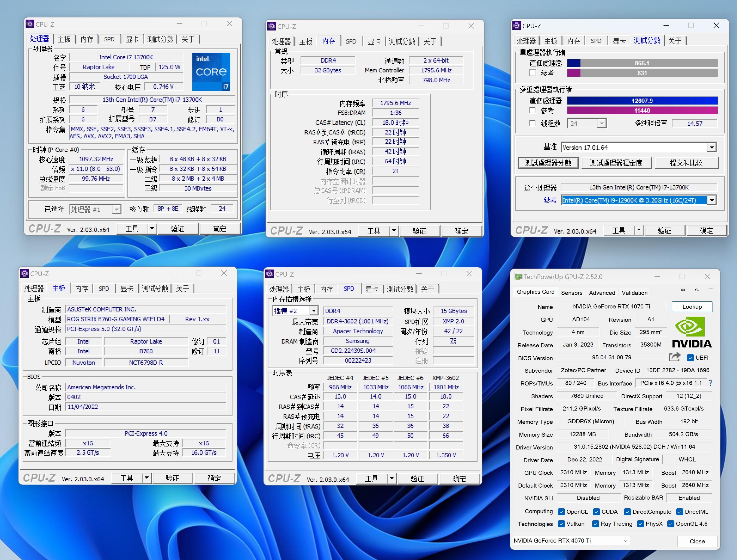Click 内存频率 1795.6 MHz value
This screenshot has width=737, height=560.
click(x=395, y=103)
